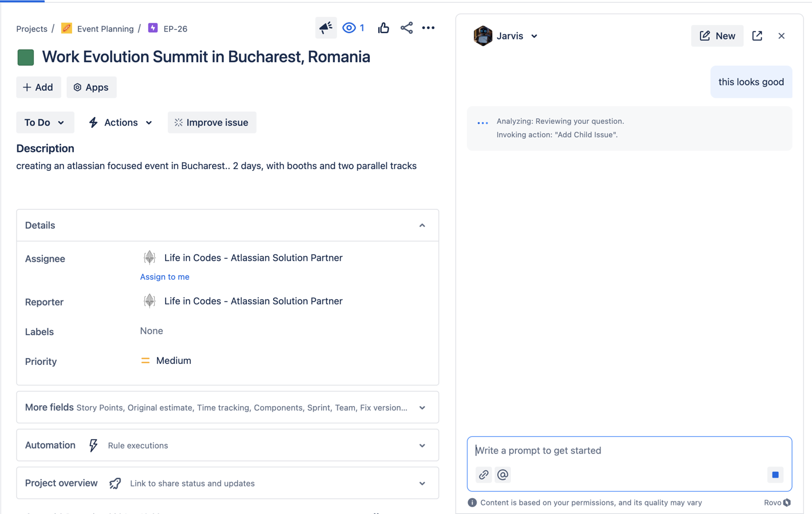The width and height of the screenshot is (812, 514).
Task: Stop the response with the blue square
Action: point(775,475)
